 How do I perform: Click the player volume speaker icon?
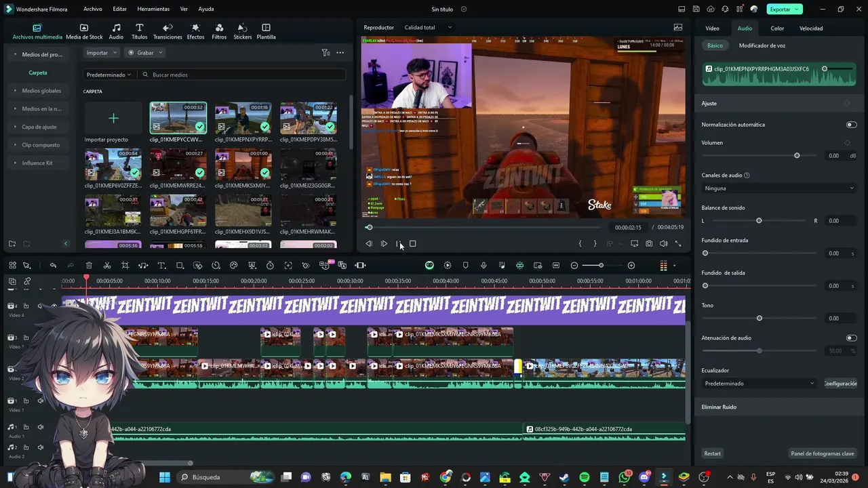[664, 243]
